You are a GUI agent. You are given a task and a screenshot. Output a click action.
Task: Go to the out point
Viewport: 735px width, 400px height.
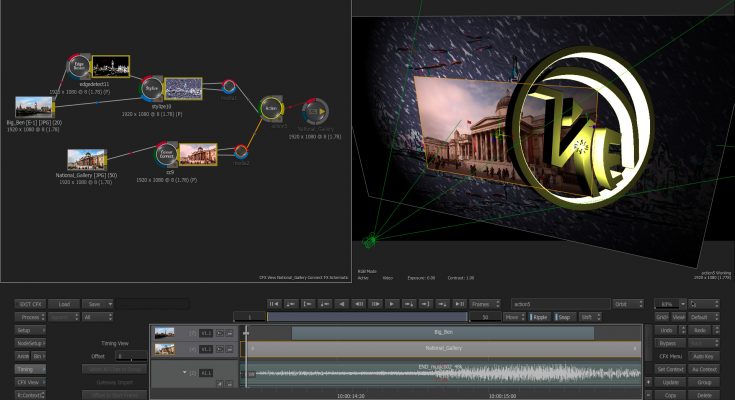[426, 304]
